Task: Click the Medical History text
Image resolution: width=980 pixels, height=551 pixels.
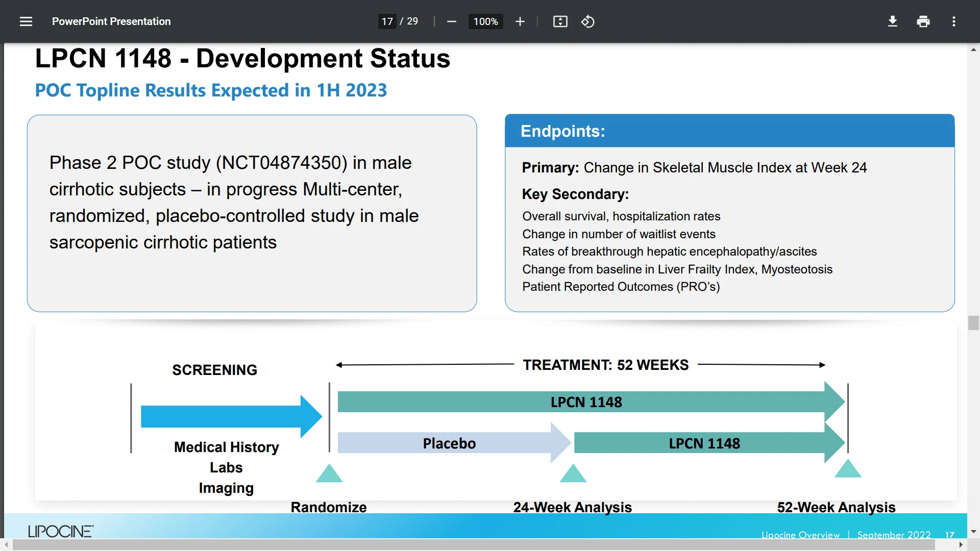Action: coord(226,447)
